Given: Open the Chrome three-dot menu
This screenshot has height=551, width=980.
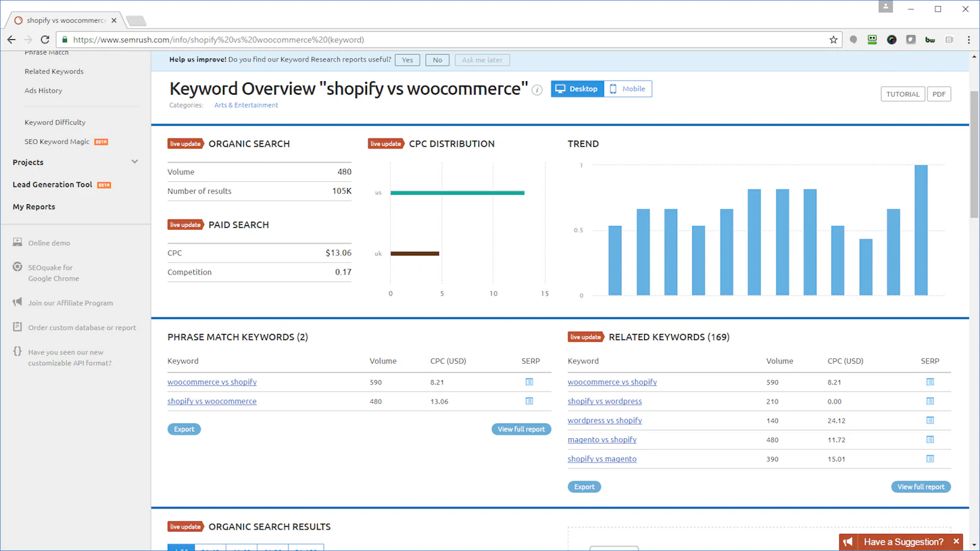Looking at the screenshot, I should [x=969, y=40].
